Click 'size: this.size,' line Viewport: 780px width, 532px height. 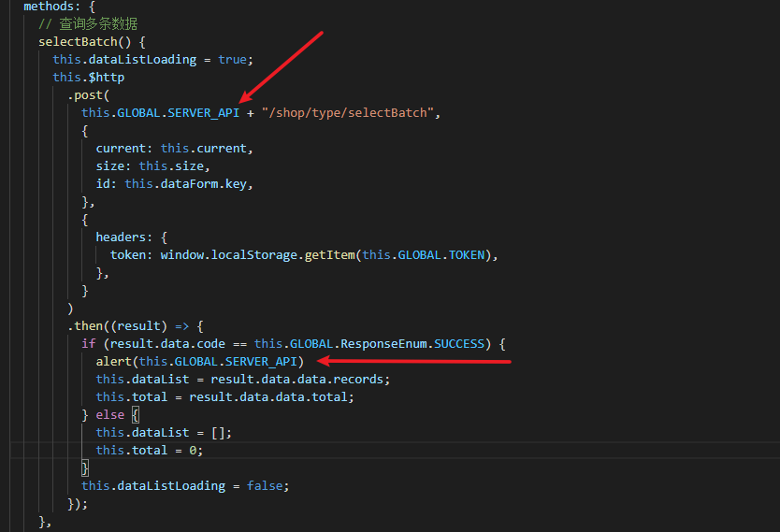pos(153,166)
